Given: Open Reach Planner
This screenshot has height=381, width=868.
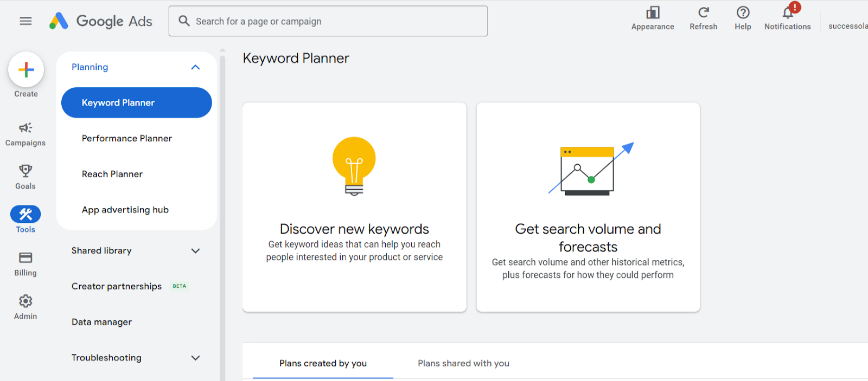Looking at the screenshot, I should pos(112,174).
